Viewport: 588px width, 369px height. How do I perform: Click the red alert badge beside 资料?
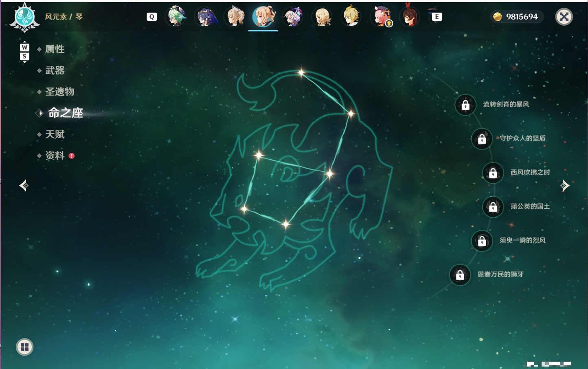[72, 156]
